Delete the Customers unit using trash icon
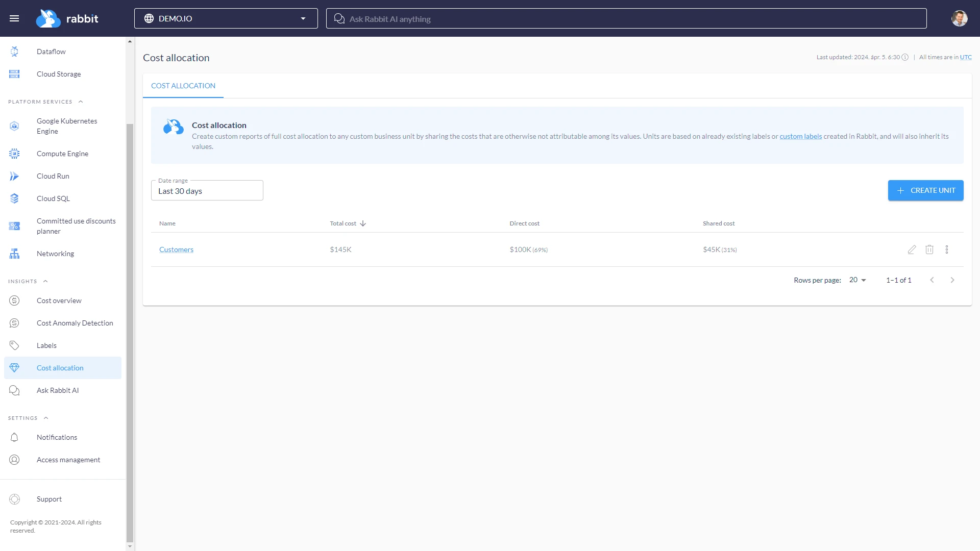 point(929,249)
